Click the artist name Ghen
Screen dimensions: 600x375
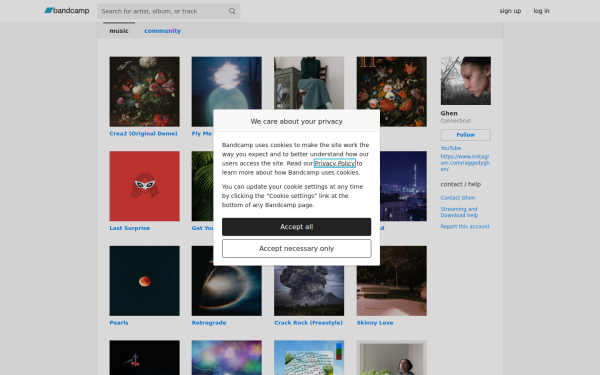449,113
